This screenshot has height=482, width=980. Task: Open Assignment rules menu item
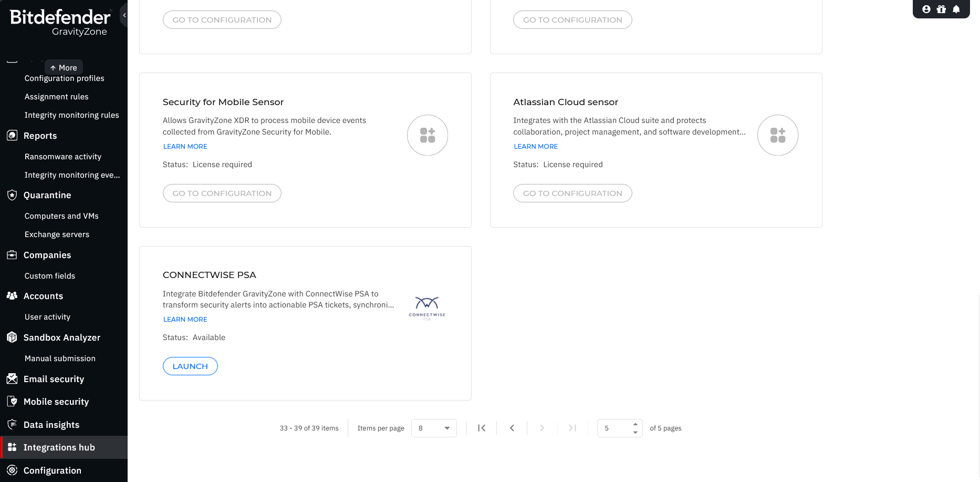pyautogui.click(x=56, y=97)
